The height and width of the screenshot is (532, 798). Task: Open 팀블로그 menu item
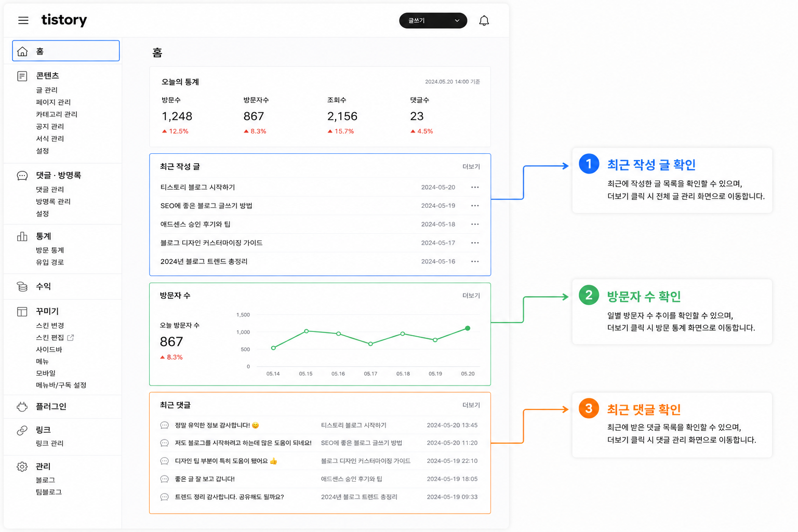coord(49,492)
